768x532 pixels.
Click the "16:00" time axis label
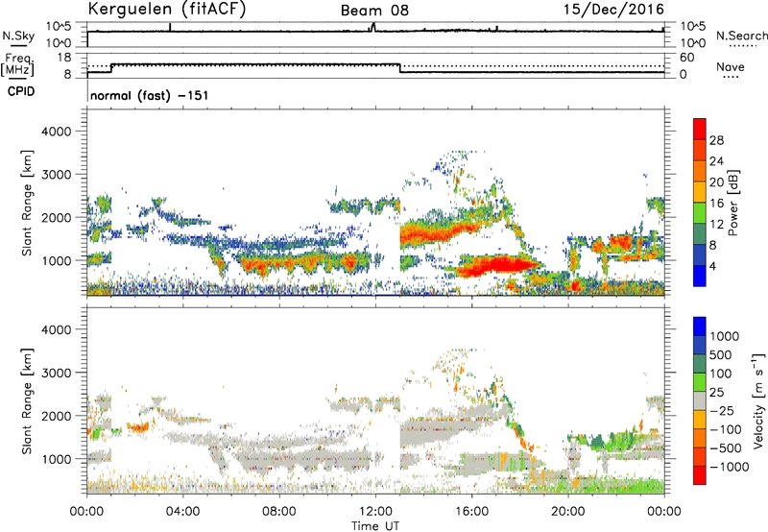[x=471, y=512]
